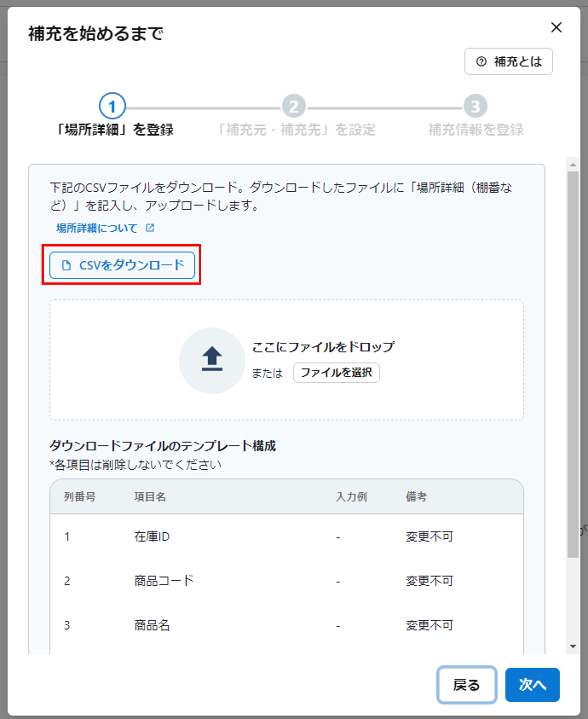Image resolution: width=588 pixels, height=719 pixels.
Task: Click ファイルを選択 button
Action: [x=336, y=373]
